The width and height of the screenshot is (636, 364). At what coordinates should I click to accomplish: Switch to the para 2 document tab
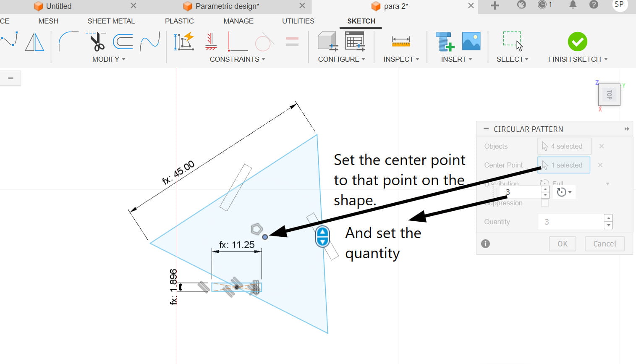coord(395,6)
